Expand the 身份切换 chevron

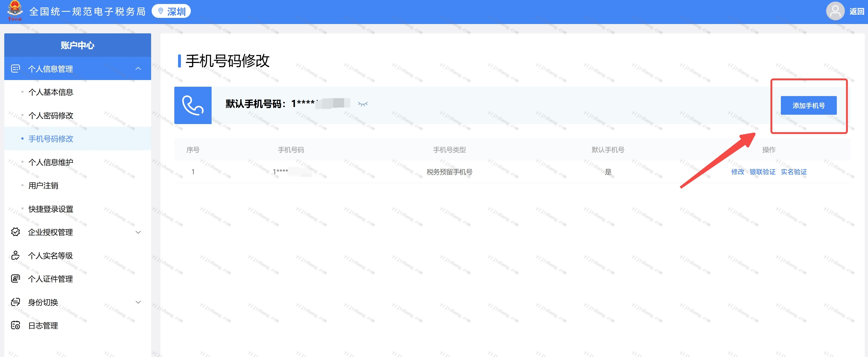tap(138, 302)
